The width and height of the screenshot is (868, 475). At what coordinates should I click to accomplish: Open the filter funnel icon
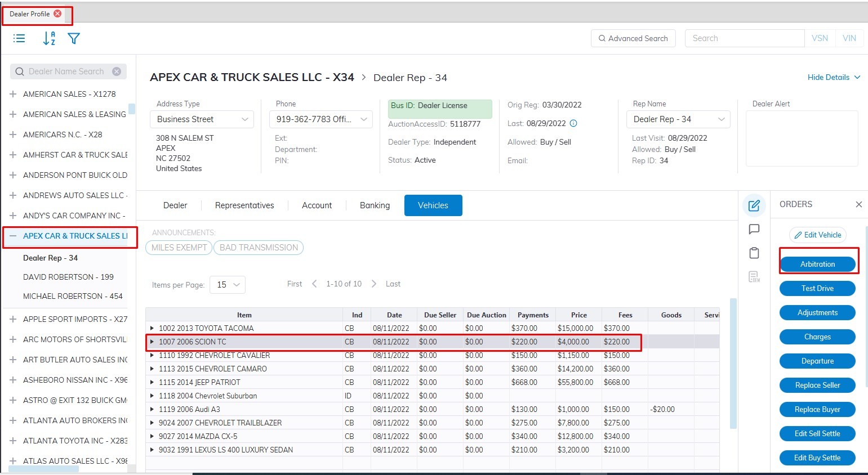(74, 38)
